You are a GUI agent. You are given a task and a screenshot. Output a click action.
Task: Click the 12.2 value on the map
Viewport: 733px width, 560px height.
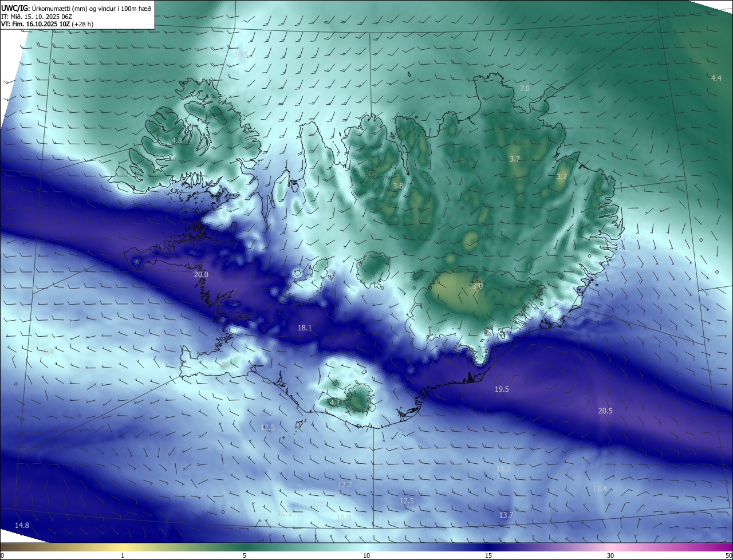[x=345, y=485]
